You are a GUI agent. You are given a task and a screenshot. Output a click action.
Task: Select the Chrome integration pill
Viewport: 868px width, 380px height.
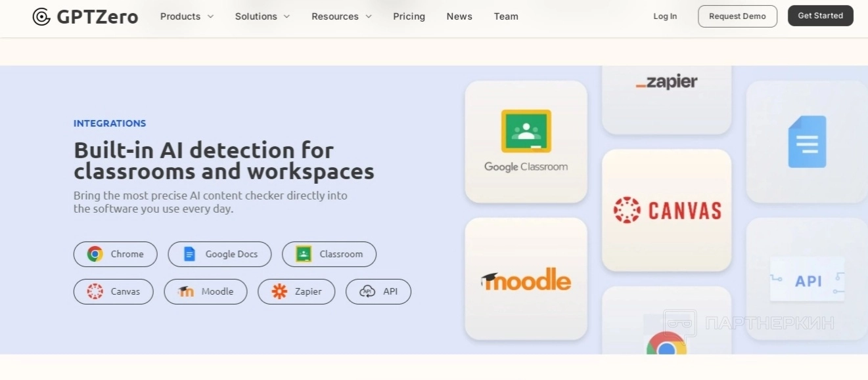[115, 254]
